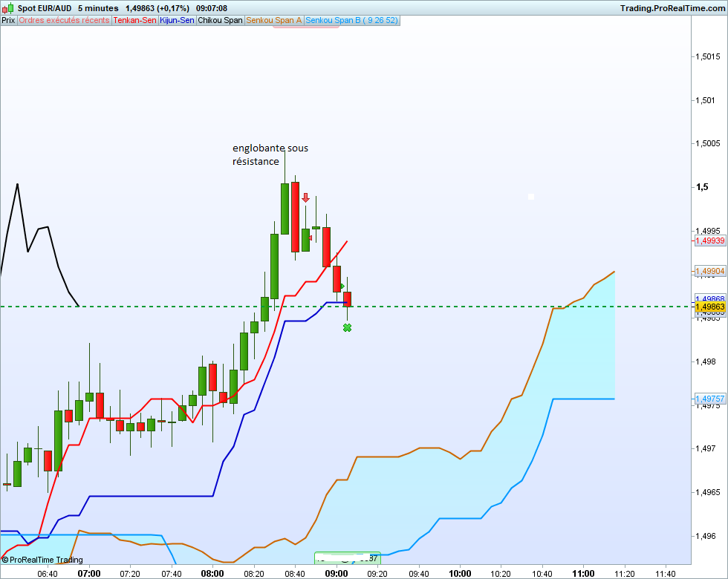Screen dimensions: 728x579
Task: Click the 09:20 time axis label
Action: point(377,574)
